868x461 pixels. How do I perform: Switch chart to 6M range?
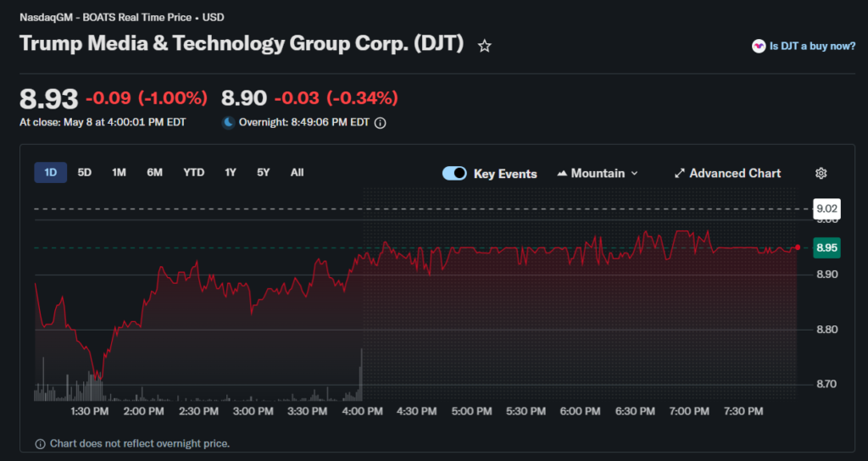point(154,173)
